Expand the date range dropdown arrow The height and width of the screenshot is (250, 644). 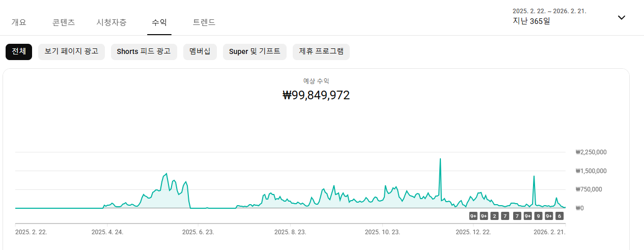click(x=621, y=17)
